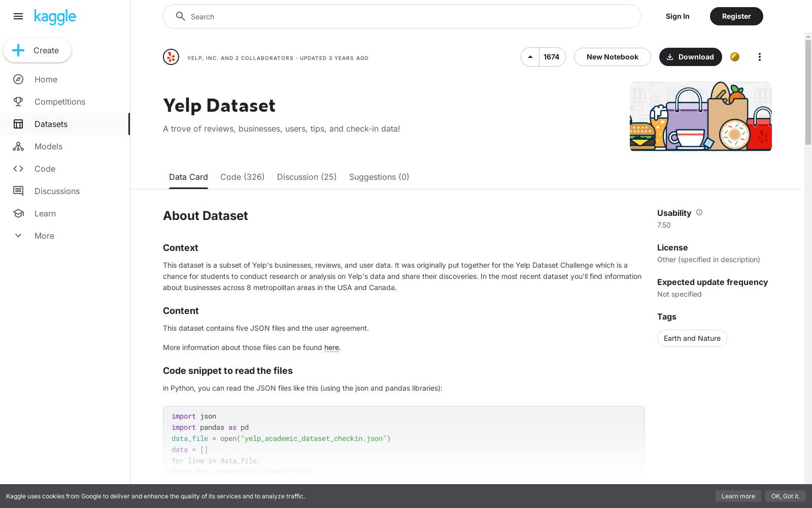
Task: Click the 'Code snippet to read the files' heading
Action: [x=228, y=371]
